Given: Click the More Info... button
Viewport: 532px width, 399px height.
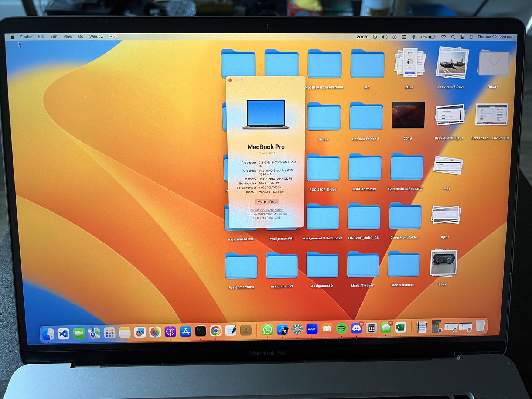Looking at the screenshot, I should pyautogui.click(x=266, y=202).
